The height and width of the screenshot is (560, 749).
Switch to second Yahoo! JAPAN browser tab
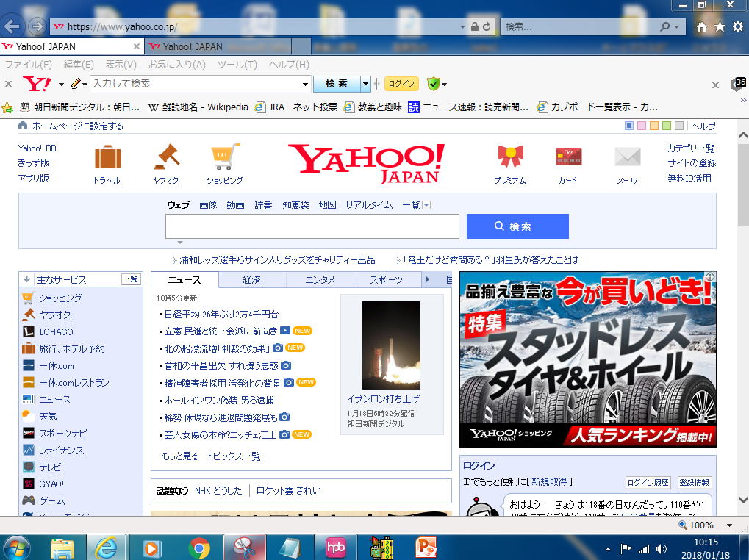point(218,47)
